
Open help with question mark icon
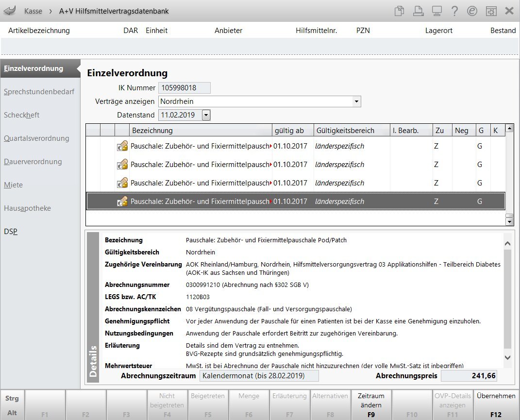tap(454, 11)
